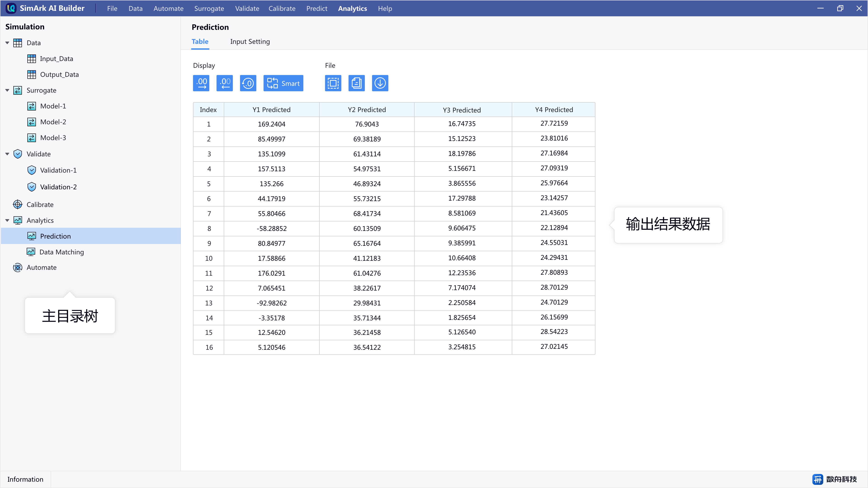Restore the window using title bar button

tap(840, 8)
